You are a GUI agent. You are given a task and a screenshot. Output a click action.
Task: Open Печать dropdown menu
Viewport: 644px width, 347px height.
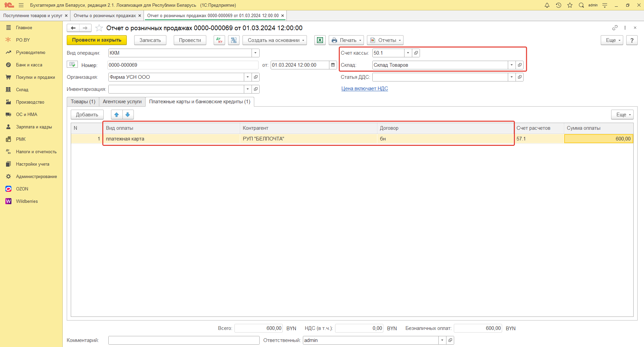pyautogui.click(x=346, y=40)
